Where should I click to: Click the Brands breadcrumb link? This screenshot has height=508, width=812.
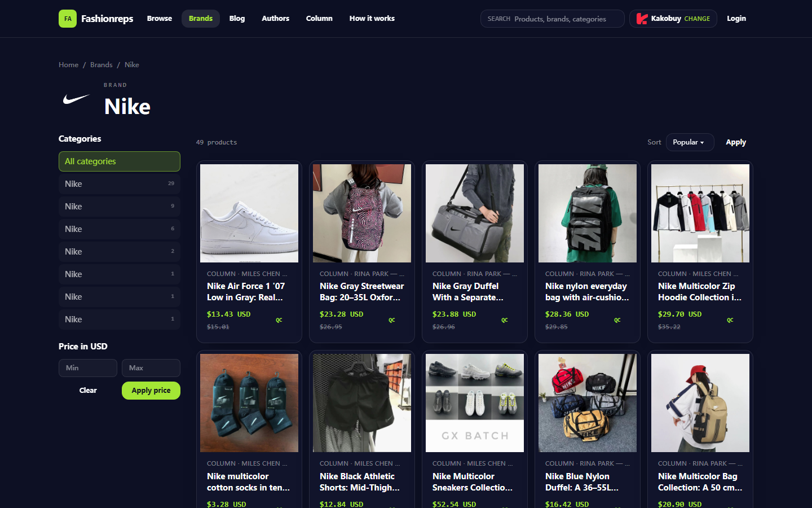pyautogui.click(x=101, y=65)
